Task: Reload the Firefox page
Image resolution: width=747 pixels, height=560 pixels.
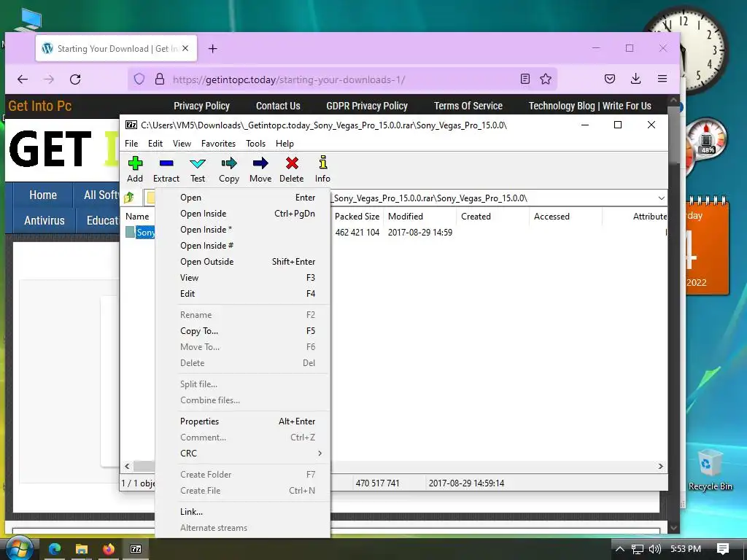Action: [75, 79]
